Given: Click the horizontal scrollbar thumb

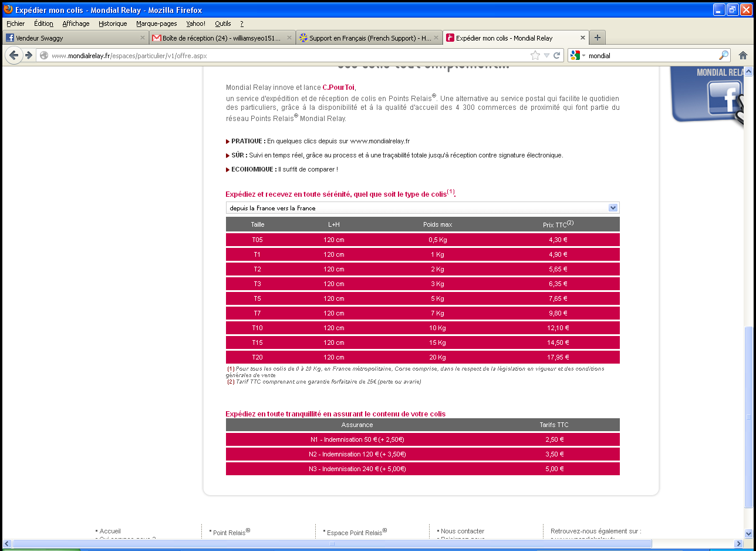Looking at the screenshot, I should click(331, 544).
